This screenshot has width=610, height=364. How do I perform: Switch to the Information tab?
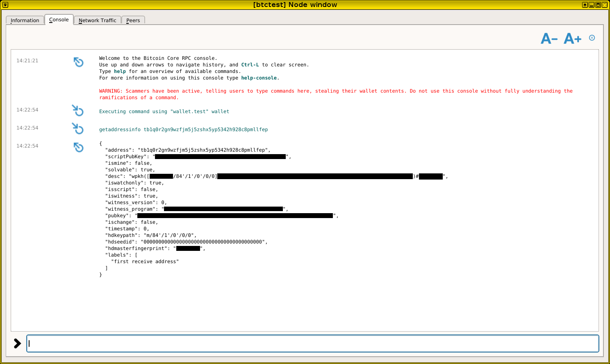tap(25, 20)
